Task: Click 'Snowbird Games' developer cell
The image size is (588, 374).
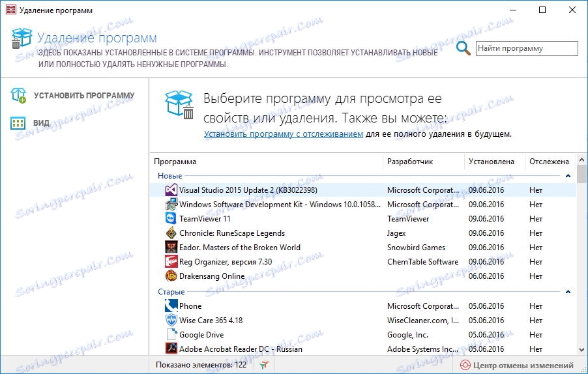Action: 417,247
